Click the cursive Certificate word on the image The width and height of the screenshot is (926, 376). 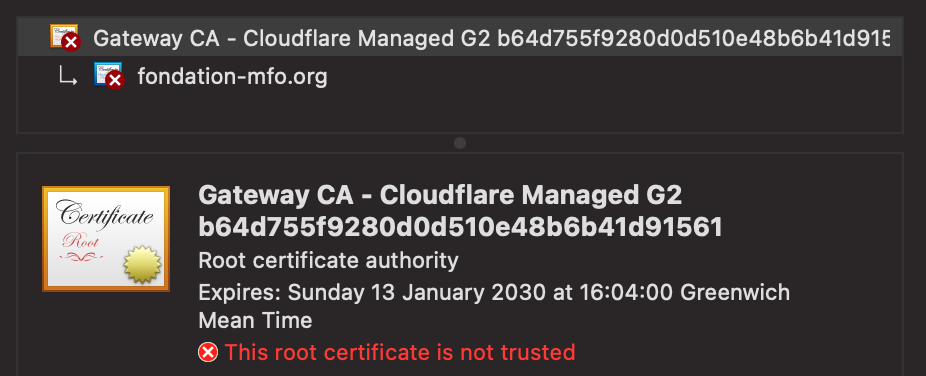click(x=105, y=215)
